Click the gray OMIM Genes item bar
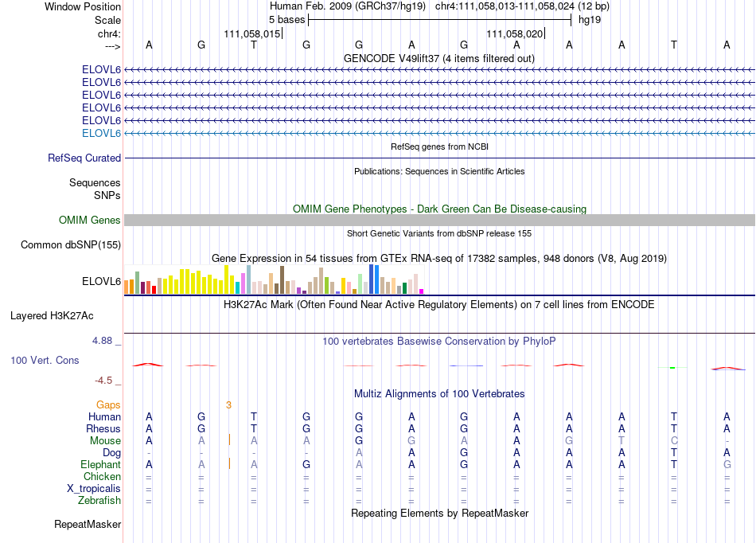The width and height of the screenshot is (756, 543). (439, 221)
